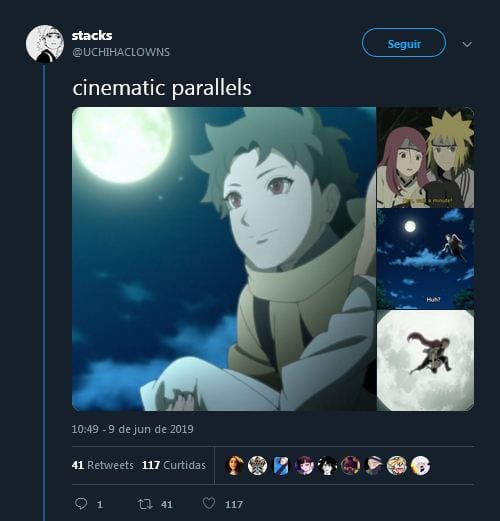500x521 pixels.
Task: Open the dark-haired anime liker avatar
Action: click(x=327, y=465)
